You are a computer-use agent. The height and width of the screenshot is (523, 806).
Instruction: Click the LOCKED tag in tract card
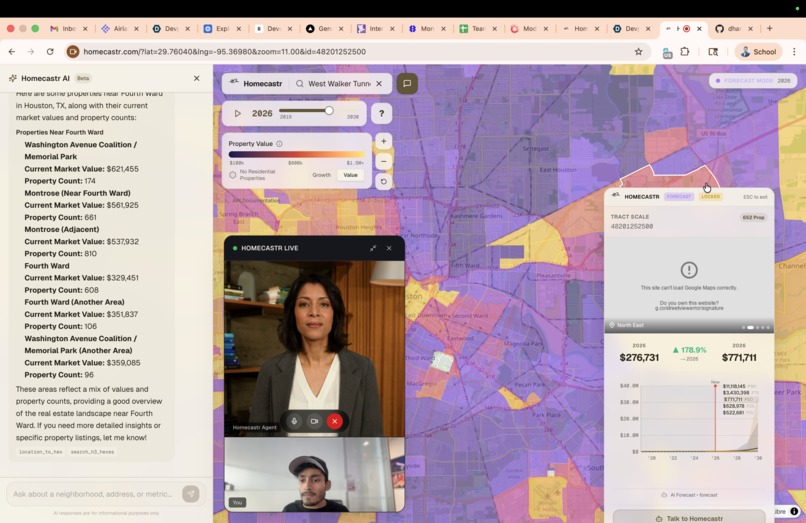pos(710,196)
